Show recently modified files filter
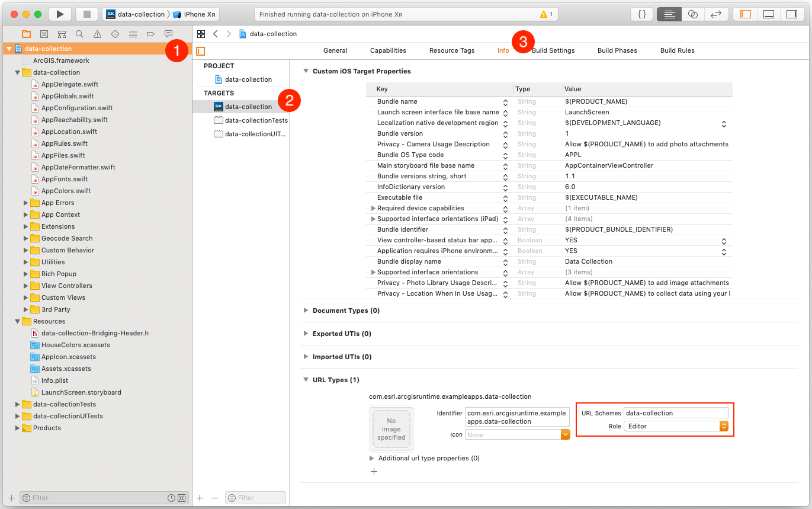 pos(171,498)
